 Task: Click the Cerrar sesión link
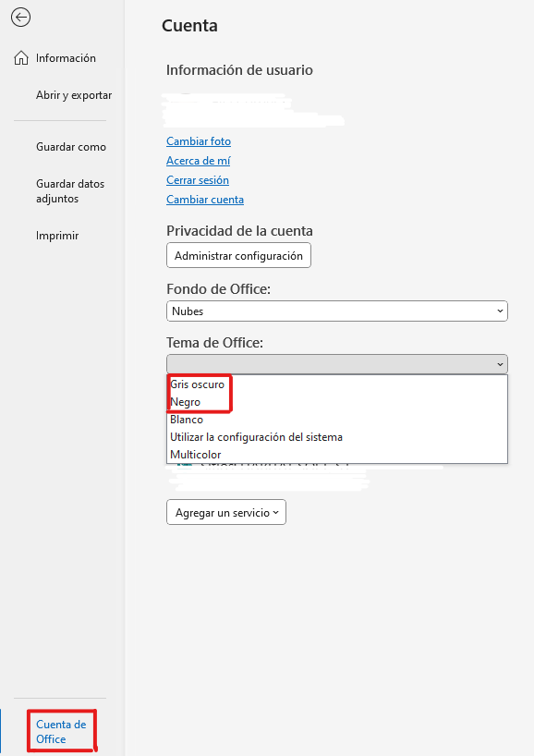click(x=198, y=180)
